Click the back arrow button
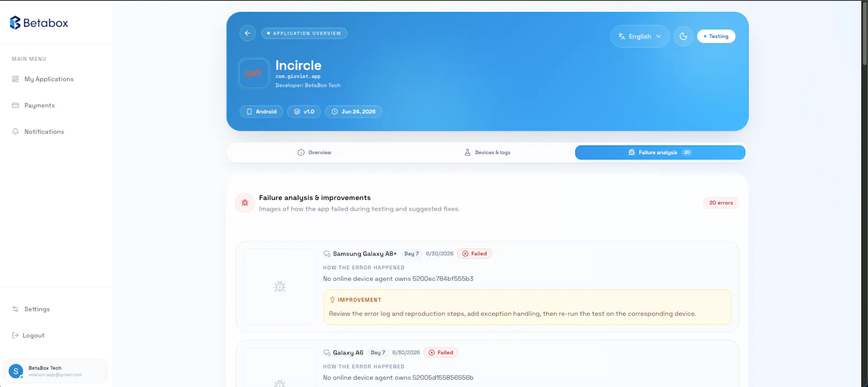The width and height of the screenshot is (868, 387). pos(247,33)
